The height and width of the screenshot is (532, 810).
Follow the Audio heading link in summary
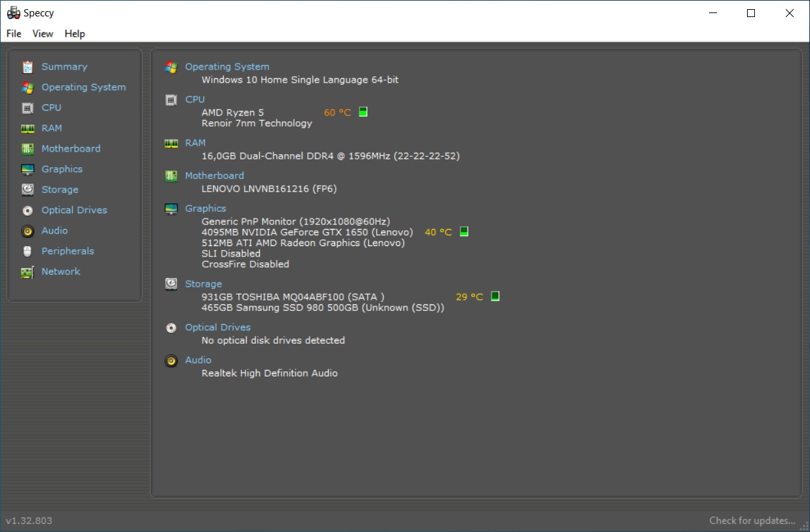198,360
